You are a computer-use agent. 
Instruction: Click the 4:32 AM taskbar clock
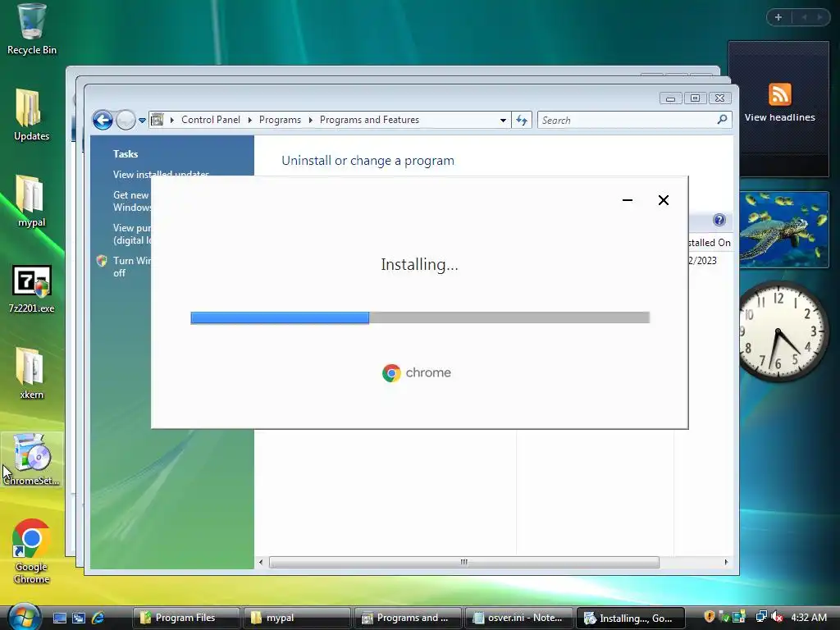[x=809, y=617]
